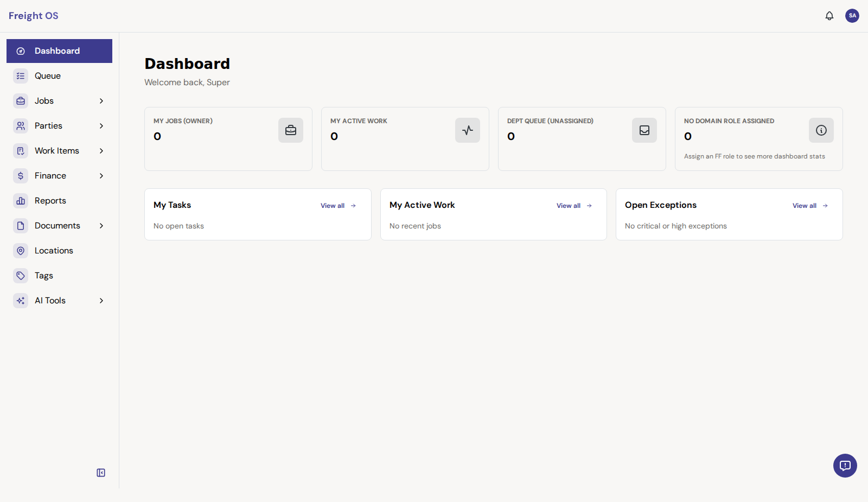The image size is (868, 502).
Task: Open the SA profile avatar
Action: (852, 15)
